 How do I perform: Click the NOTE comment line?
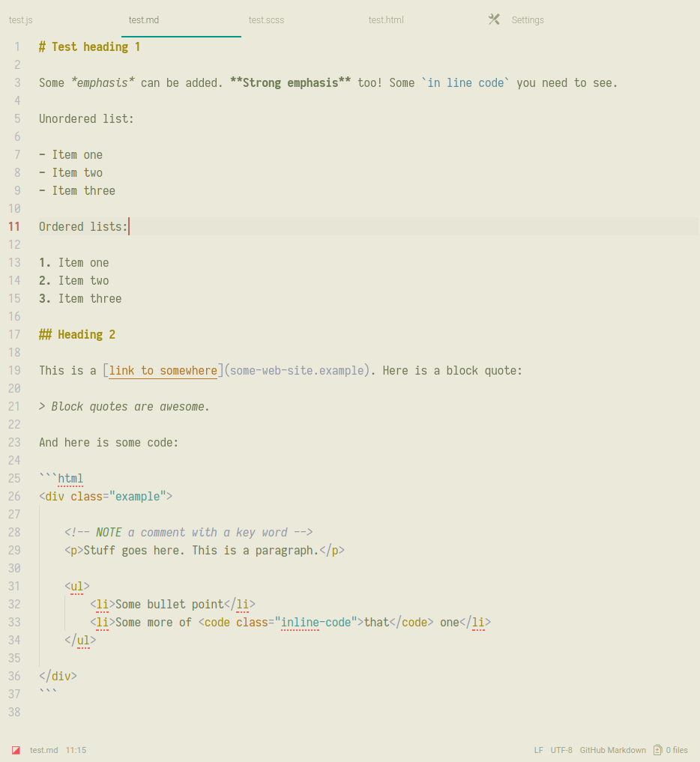coord(189,532)
